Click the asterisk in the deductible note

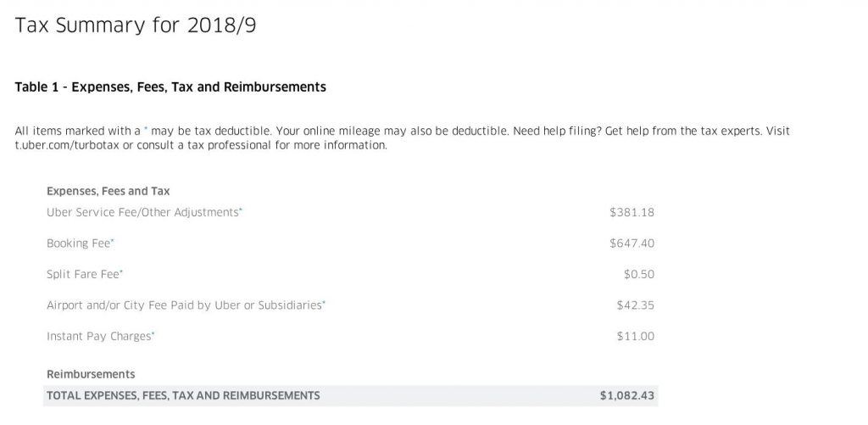click(146, 129)
